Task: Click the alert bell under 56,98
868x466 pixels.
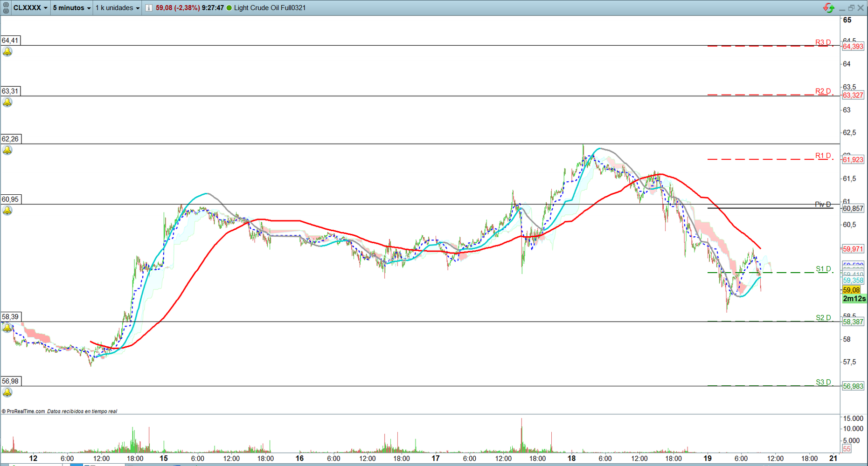Action: pos(7,392)
